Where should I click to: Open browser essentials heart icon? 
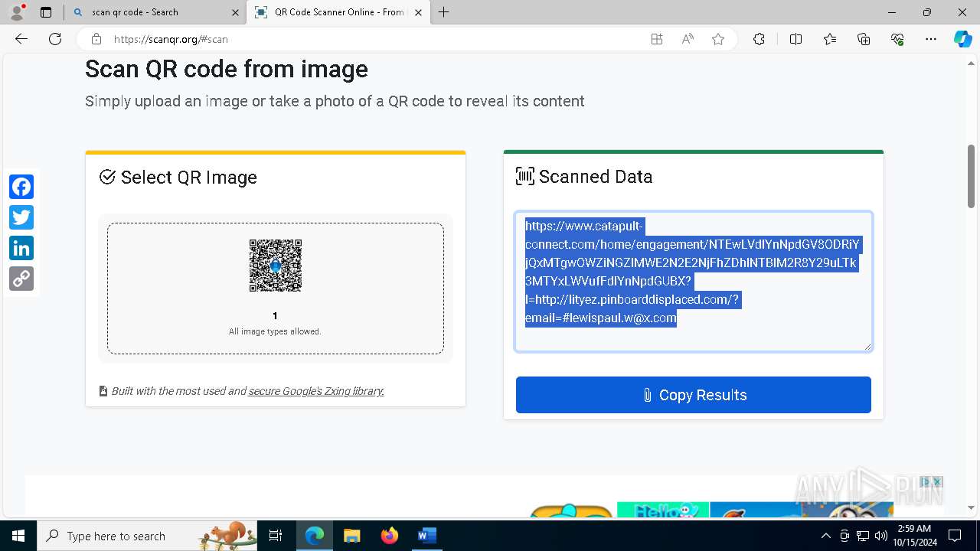[x=897, y=39]
